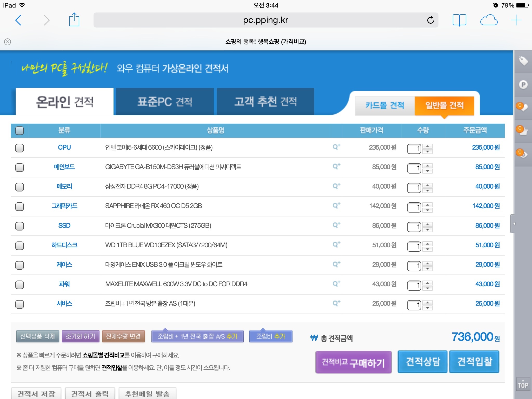Select the 카드몰 견적 tab
The image size is (532, 399).
coord(385,105)
